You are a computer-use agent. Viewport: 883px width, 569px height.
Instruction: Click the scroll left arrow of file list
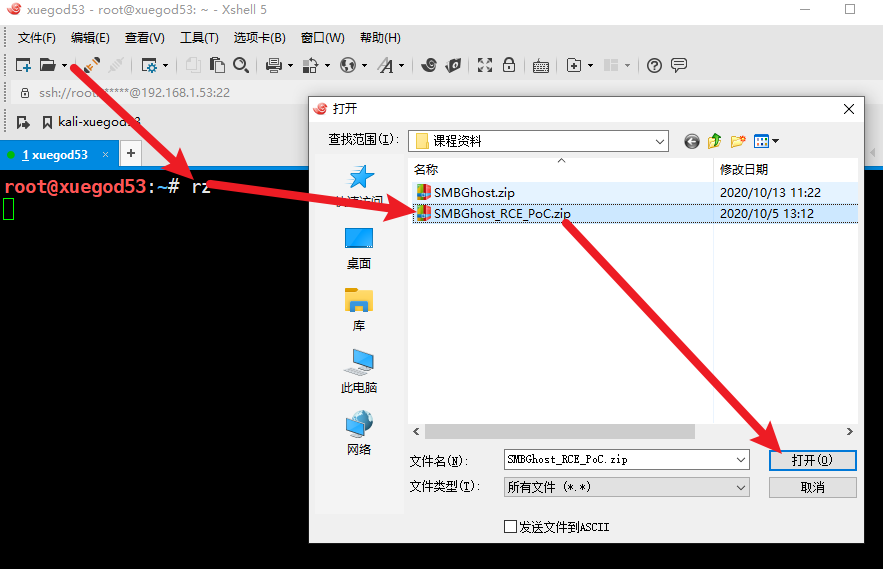tap(416, 432)
